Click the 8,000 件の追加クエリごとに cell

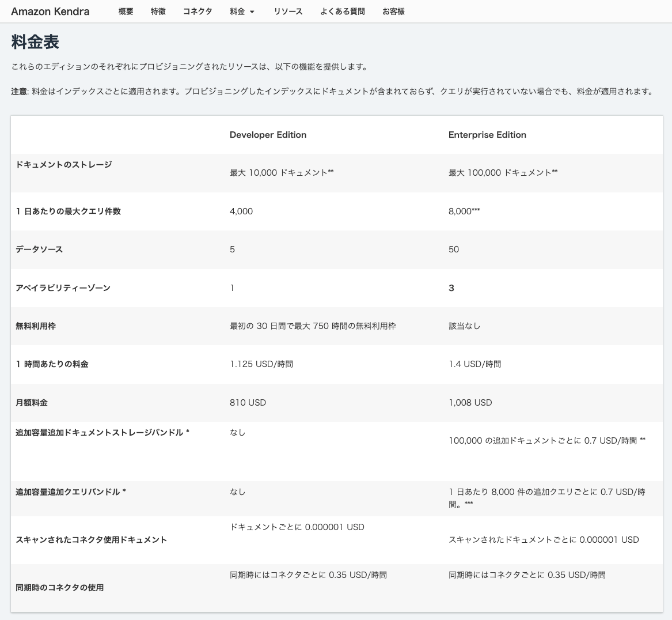547,498
